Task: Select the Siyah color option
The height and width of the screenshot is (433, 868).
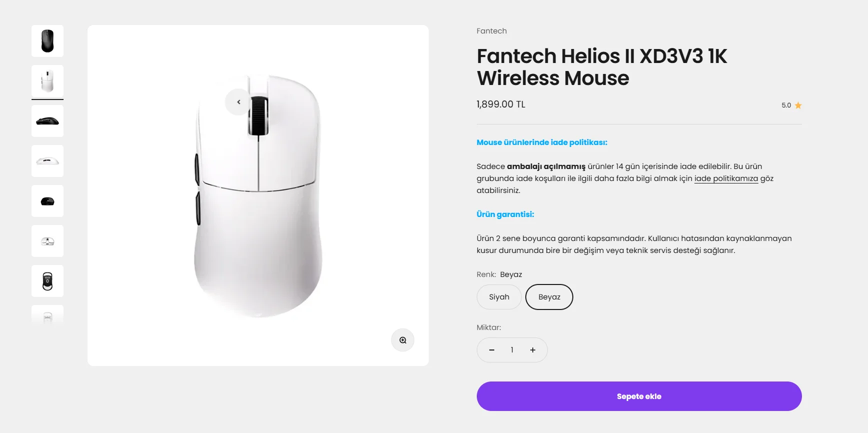Action: [x=499, y=297]
